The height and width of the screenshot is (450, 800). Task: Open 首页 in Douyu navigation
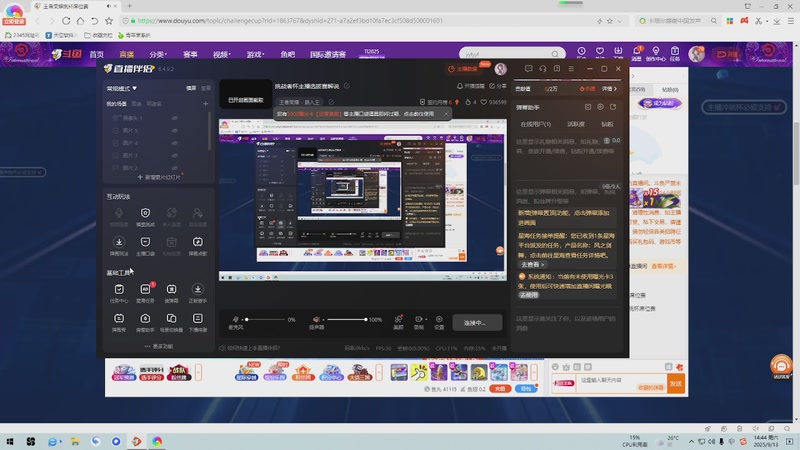96,54
